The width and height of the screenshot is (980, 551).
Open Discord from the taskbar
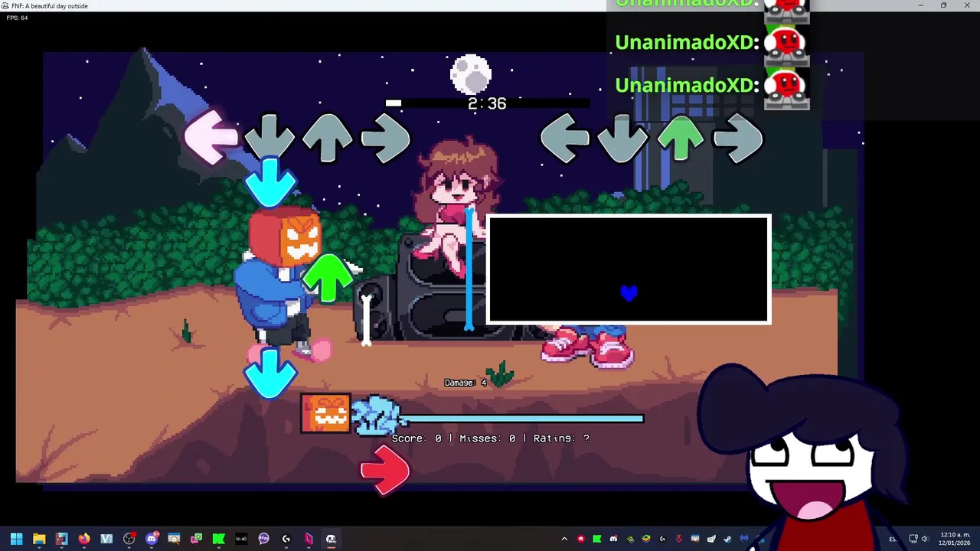point(152,539)
